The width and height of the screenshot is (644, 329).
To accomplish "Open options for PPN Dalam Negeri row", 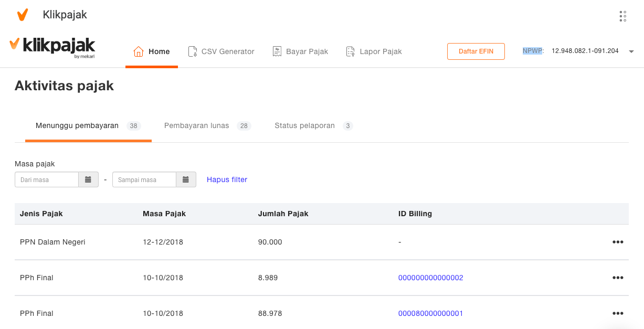I will (x=617, y=242).
